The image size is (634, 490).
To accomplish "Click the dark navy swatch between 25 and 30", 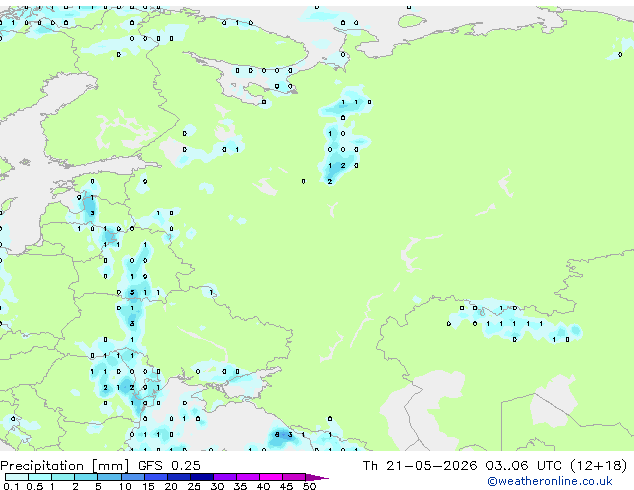I will coord(201,477).
